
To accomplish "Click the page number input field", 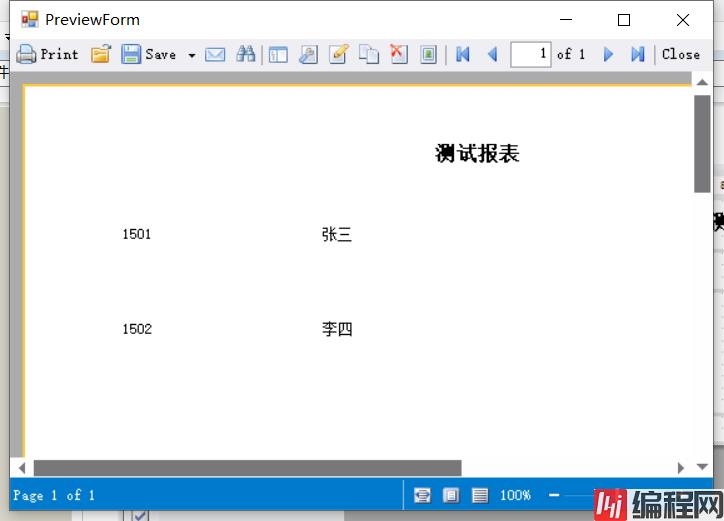I will tap(530, 54).
